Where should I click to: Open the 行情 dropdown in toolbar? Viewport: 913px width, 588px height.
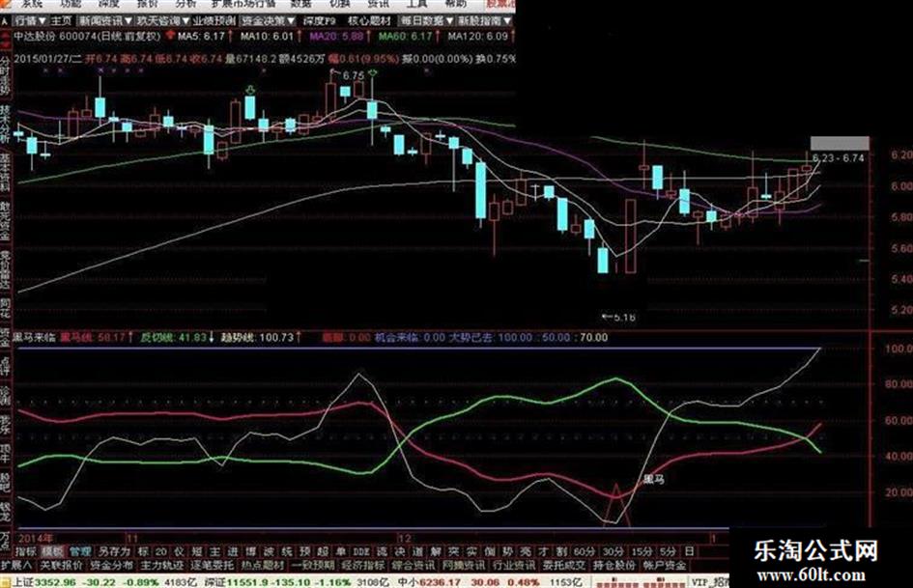(x=30, y=21)
